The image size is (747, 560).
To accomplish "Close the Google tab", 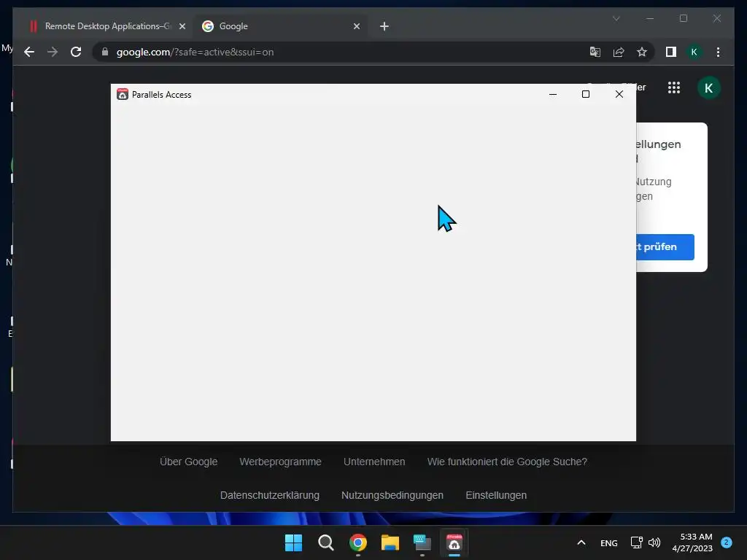I will click(356, 26).
